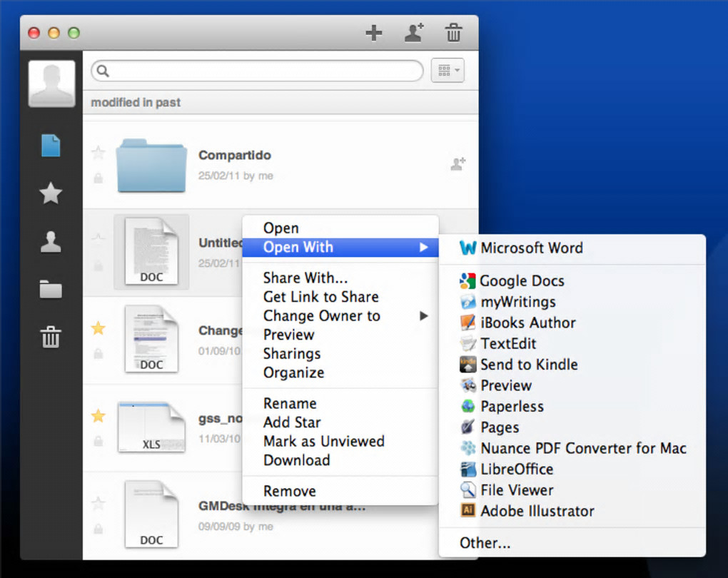Click the Compartido folder icon
Viewport: 728px width, 578px height.
coord(151,166)
